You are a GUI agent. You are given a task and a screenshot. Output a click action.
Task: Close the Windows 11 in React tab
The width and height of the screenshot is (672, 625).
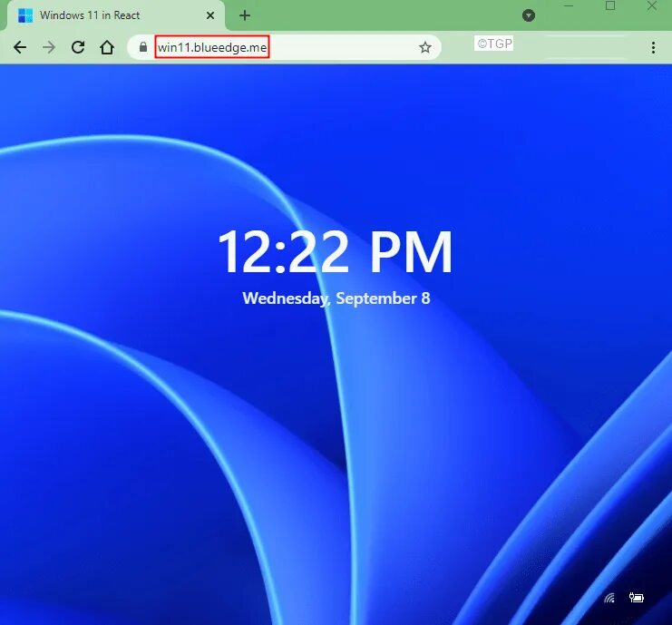(x=210, y=15)
